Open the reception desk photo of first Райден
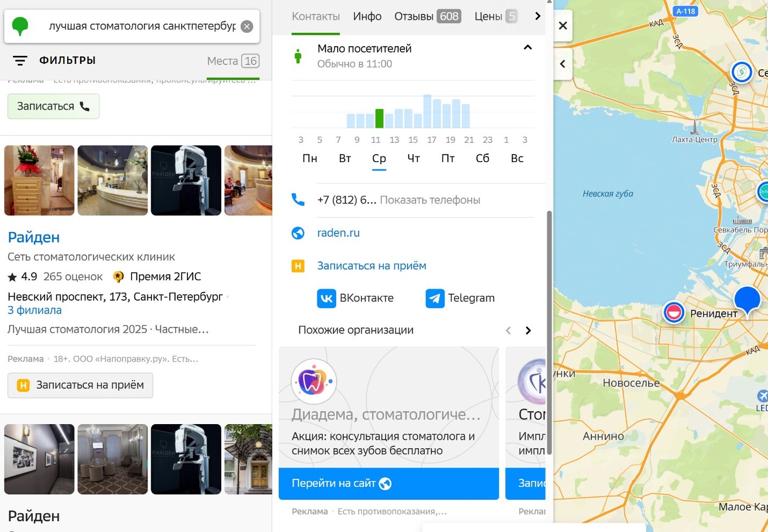The image size is (768, 532). pyautogui.click(x=112, y=181)
